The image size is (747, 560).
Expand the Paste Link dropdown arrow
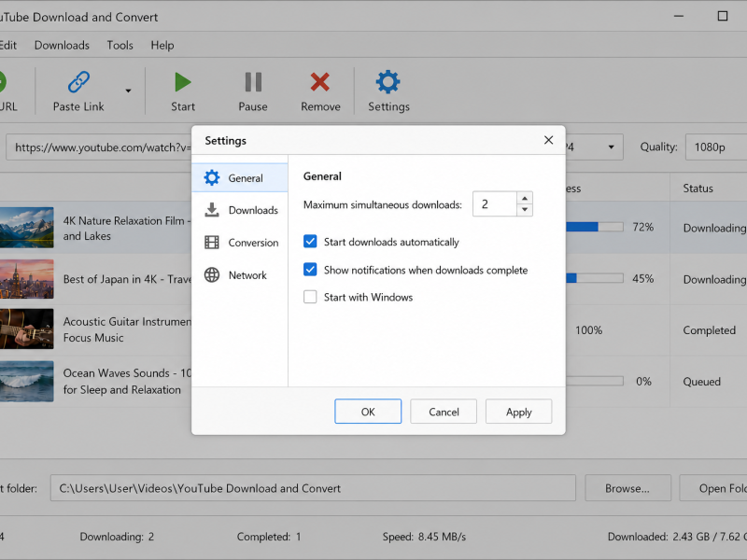(x=128, y=91)
